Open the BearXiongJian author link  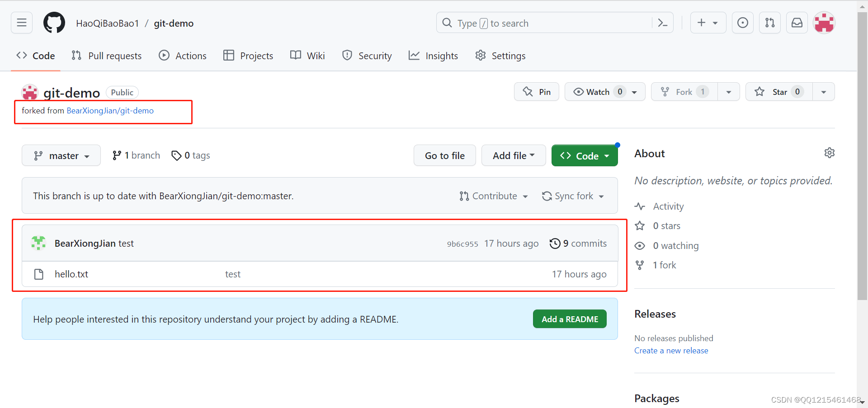point(85,244)
